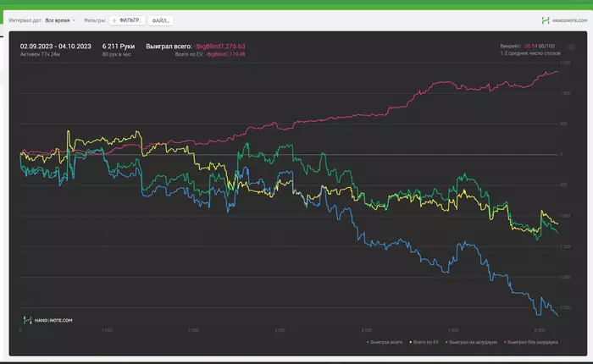Screen dimensions: 593x364
Task: Click the '6 211 Руки' hand count
Action: (119, 46)
